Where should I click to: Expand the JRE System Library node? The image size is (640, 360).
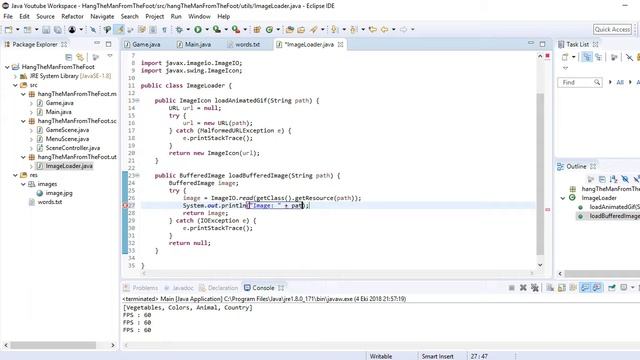(x=16, y=76)
